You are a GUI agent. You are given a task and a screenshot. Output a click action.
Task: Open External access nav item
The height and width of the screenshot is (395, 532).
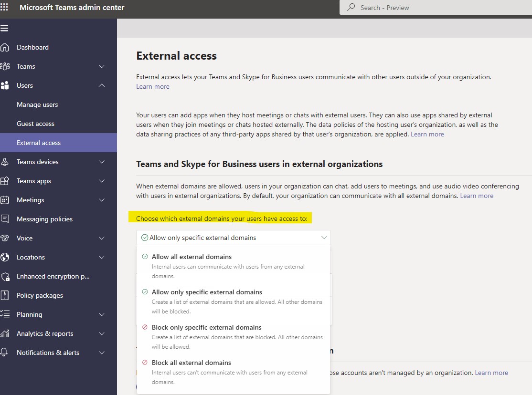(x=58, y=143)
